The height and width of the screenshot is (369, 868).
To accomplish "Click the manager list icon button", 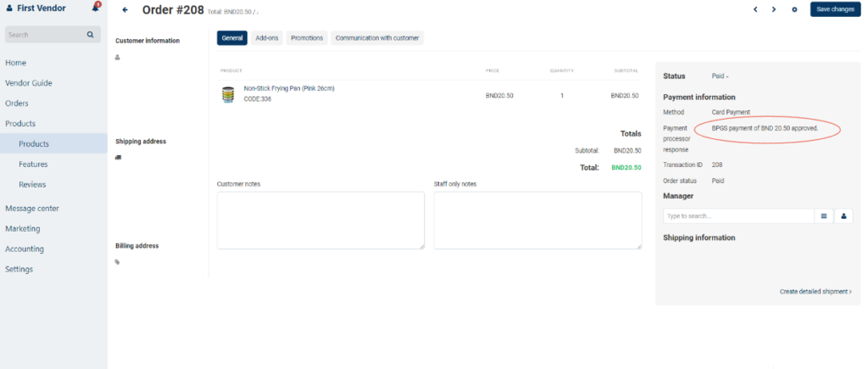I will tap(824, 216).
